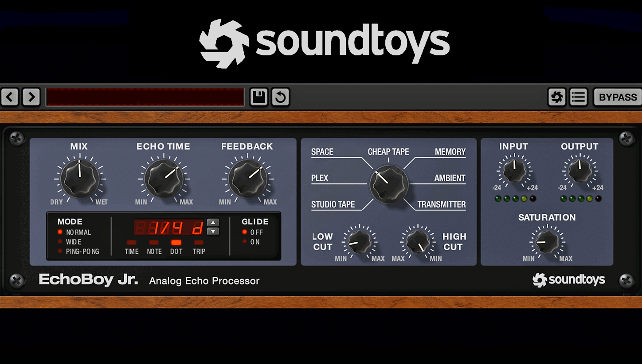The width and height of the screenshot is (642, 364).
Task: Go to the previous preset with the left arrow
Action: pos(10,97)
